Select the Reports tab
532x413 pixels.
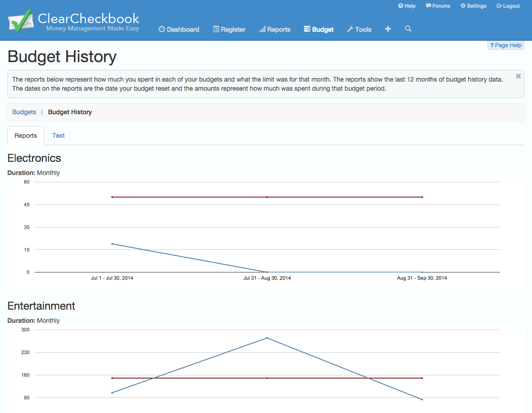26,136
